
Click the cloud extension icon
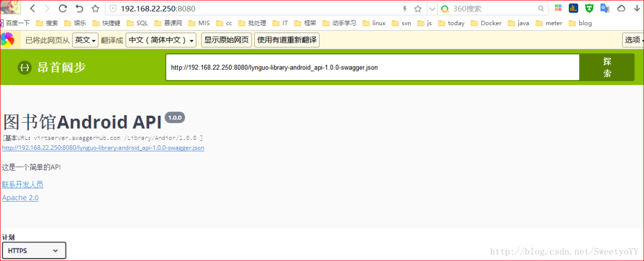[621, 8]
